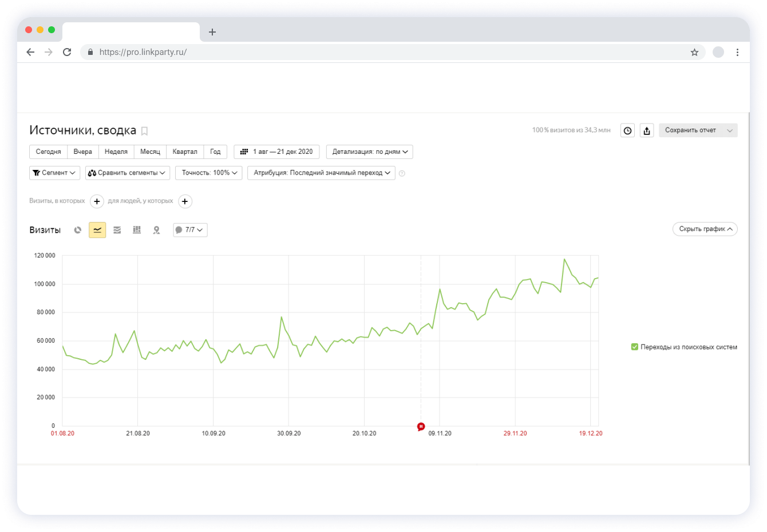This screenshot has width=767, height=532.
Task: Click the export report icon
Action: point(647,130)
